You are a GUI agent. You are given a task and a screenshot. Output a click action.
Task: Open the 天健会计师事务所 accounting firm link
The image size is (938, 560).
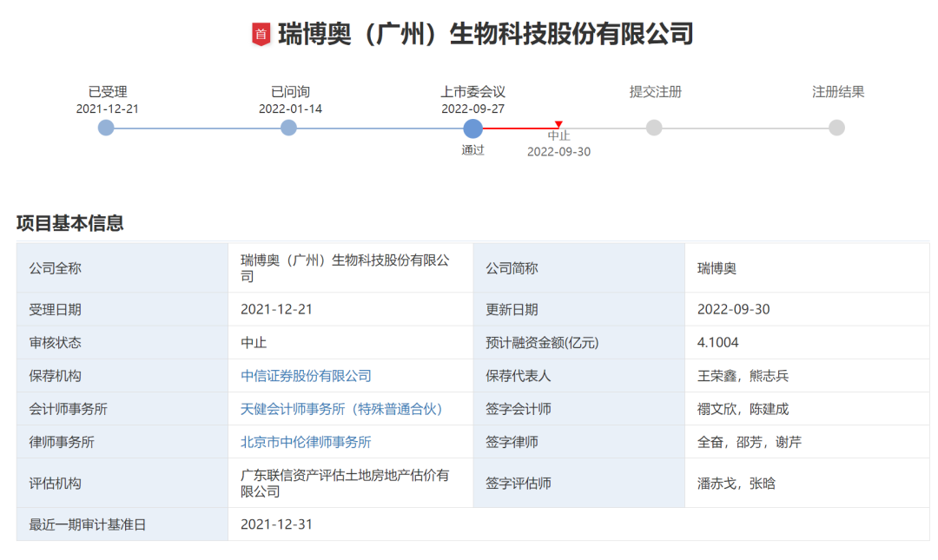coord(341,409)
